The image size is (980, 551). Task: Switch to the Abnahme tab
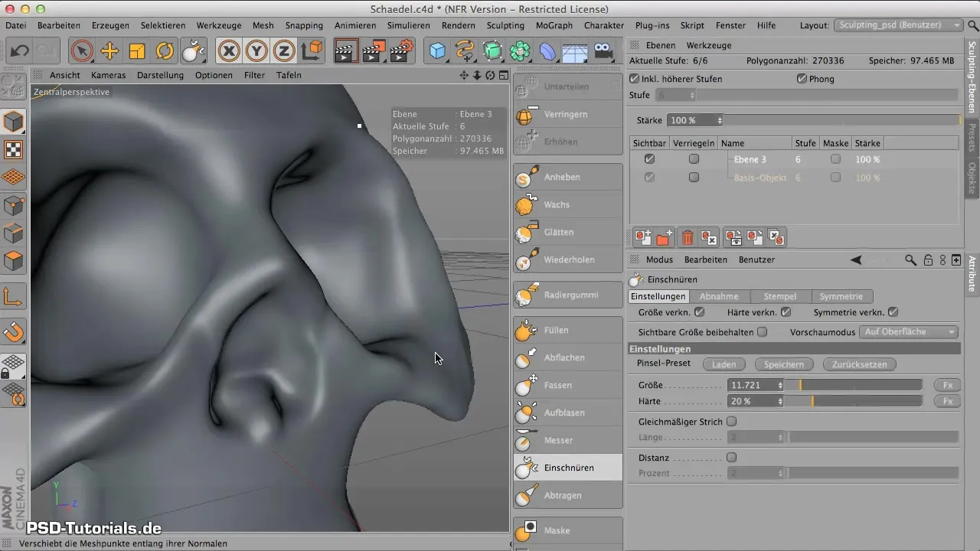tap(719, 296)
